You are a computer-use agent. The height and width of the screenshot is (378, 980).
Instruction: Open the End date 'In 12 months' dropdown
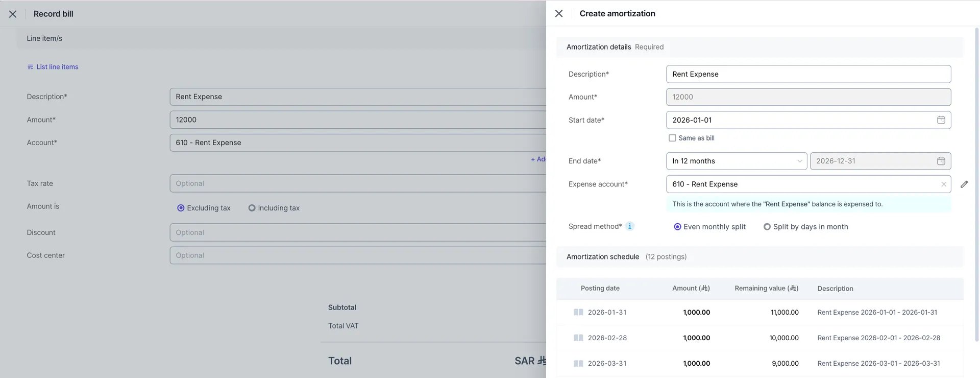click(737, 161)
